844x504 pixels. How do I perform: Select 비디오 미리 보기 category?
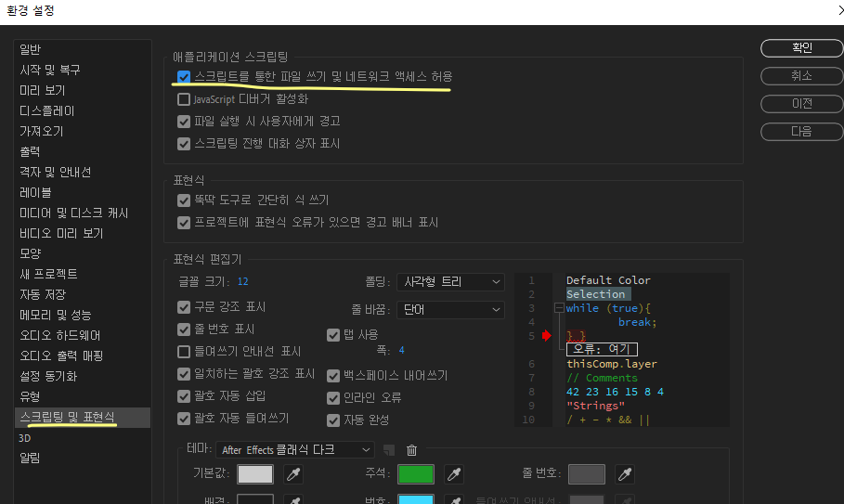(82, 234)
